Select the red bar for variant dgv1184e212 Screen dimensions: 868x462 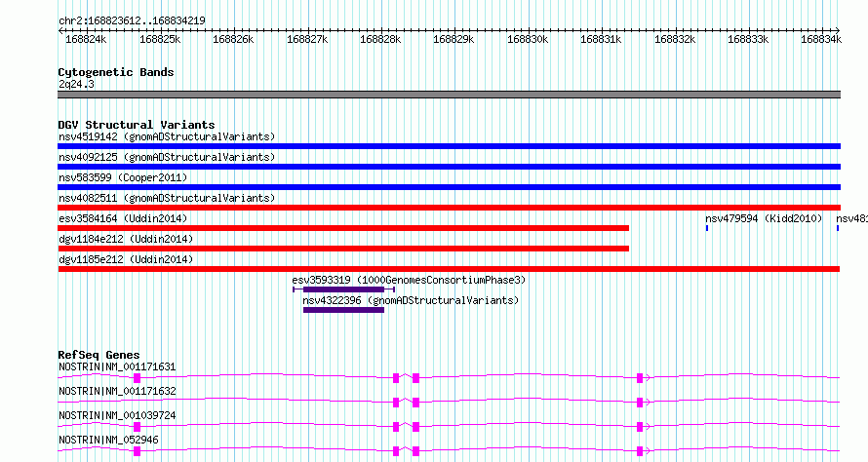(x=343, y=249)
